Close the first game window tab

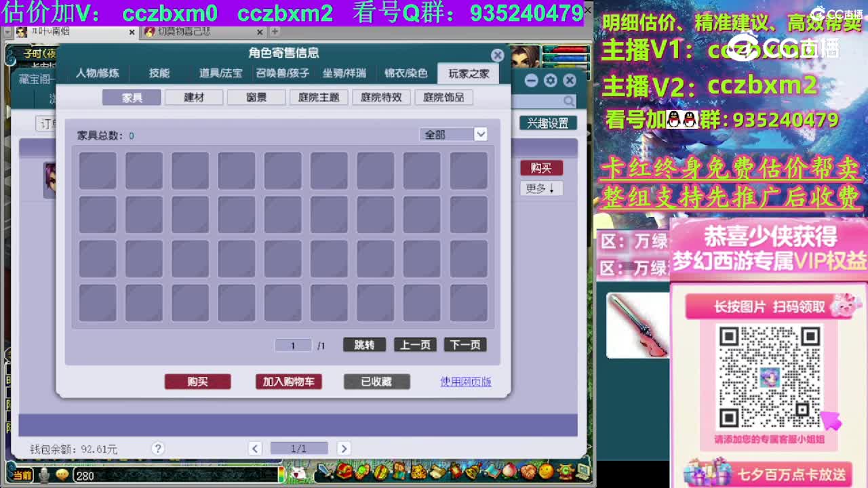pos(132,32)
